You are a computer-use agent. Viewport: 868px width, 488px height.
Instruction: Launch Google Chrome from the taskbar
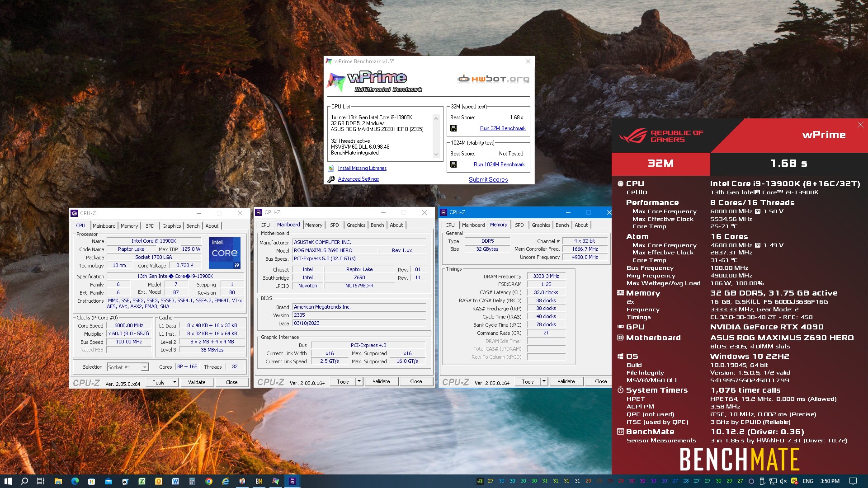(209, 481)
